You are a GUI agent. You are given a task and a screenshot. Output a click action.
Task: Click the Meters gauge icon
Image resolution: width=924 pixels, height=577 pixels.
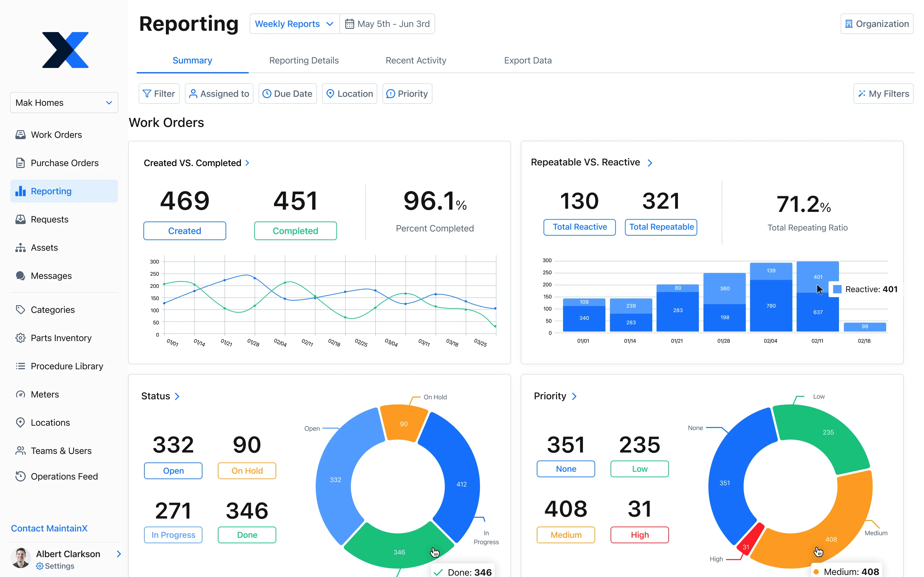pyautogui.click(x=20, y=394)
